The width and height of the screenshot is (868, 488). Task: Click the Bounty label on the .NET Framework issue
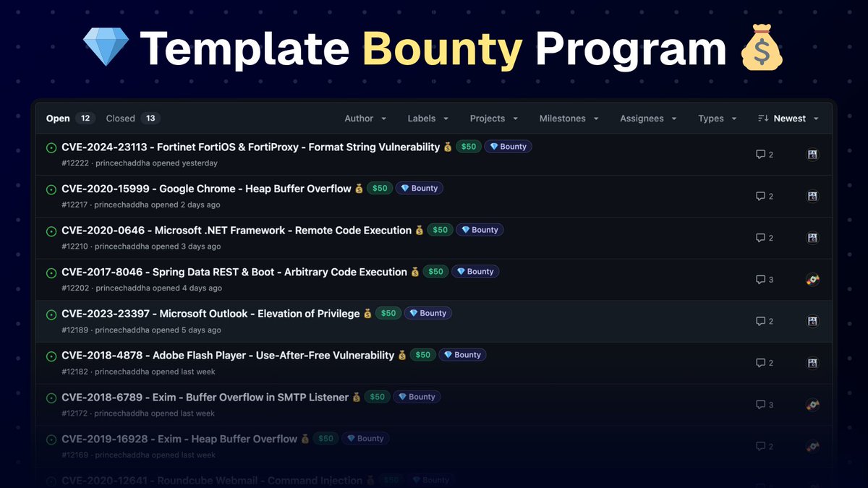tap(480, 230)
